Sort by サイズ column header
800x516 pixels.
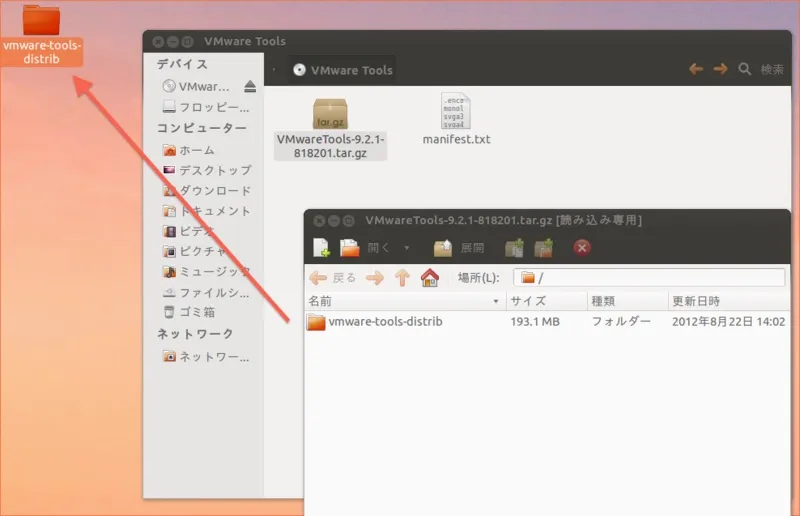546,301
